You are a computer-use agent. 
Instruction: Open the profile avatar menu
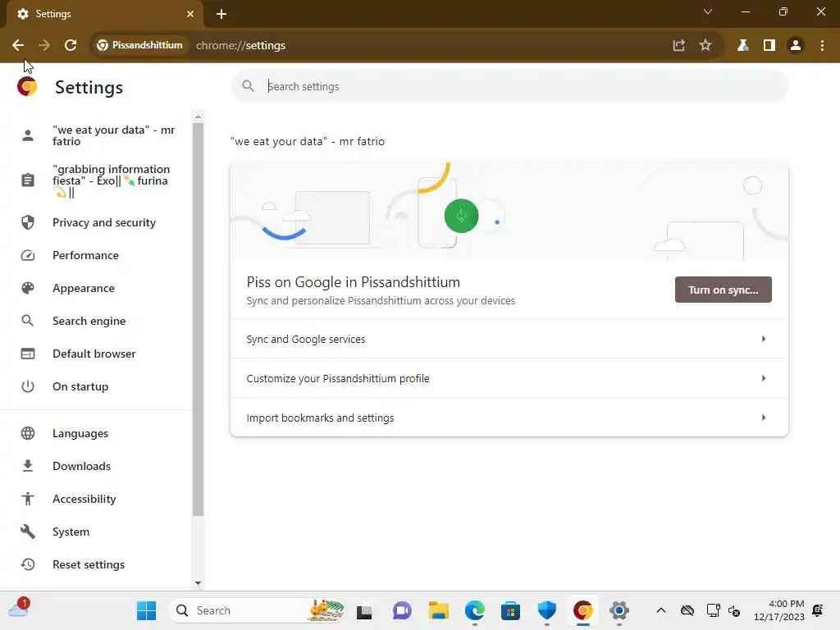pyautogui.click(x=796, y=46)
